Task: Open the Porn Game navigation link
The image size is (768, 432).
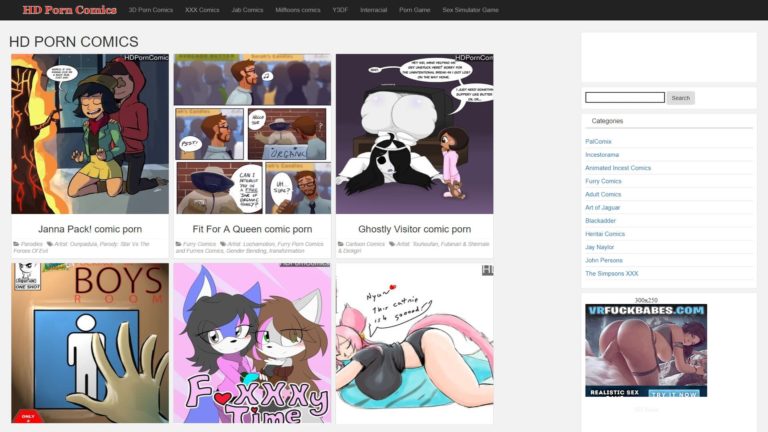Action: coord(414,10)
